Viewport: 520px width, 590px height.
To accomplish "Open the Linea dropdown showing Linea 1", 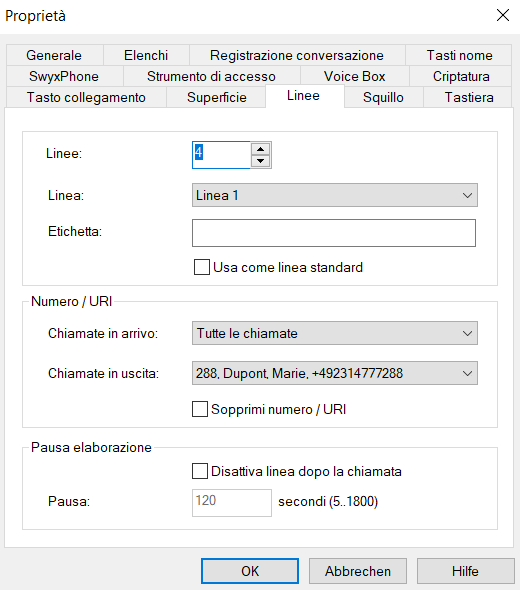I will (335, 195).
